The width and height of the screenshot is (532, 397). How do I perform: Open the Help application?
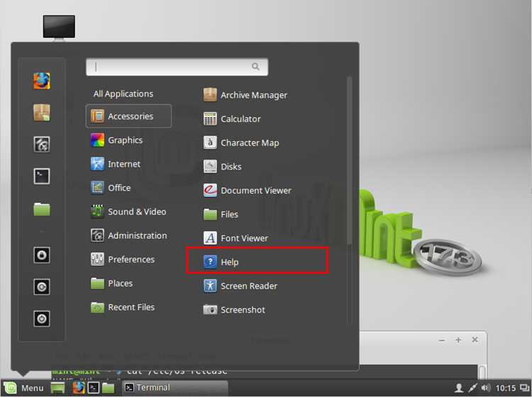[x=257, y=262]
